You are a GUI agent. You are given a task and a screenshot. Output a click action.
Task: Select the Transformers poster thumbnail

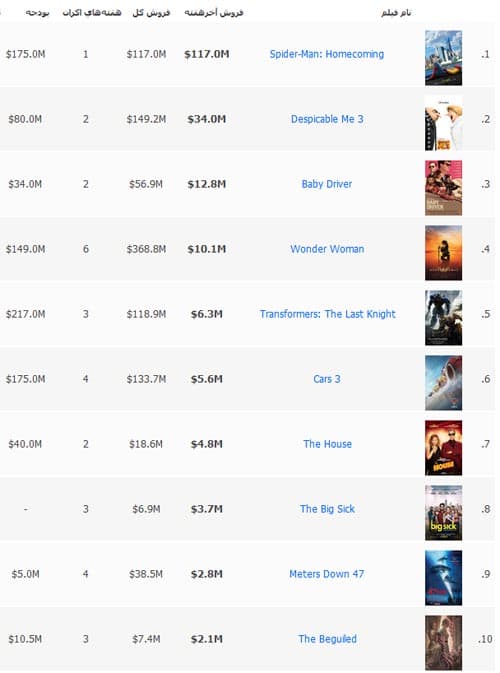443,318
